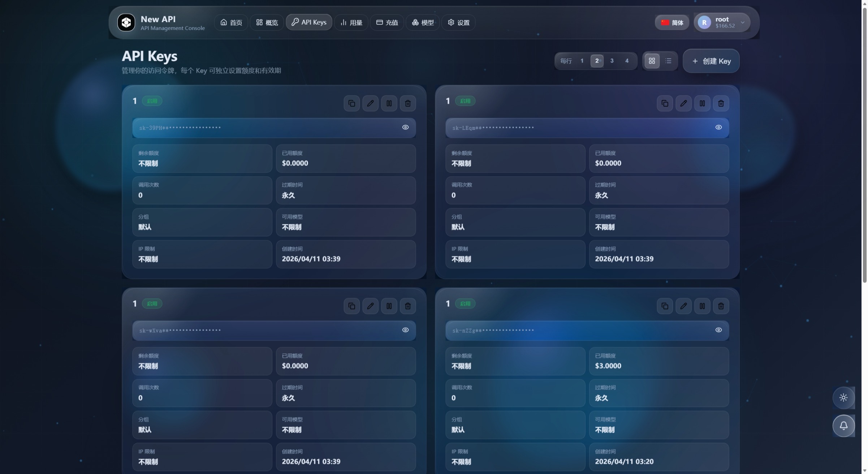Reveal the sk-39PH key with eye icon

405,127
